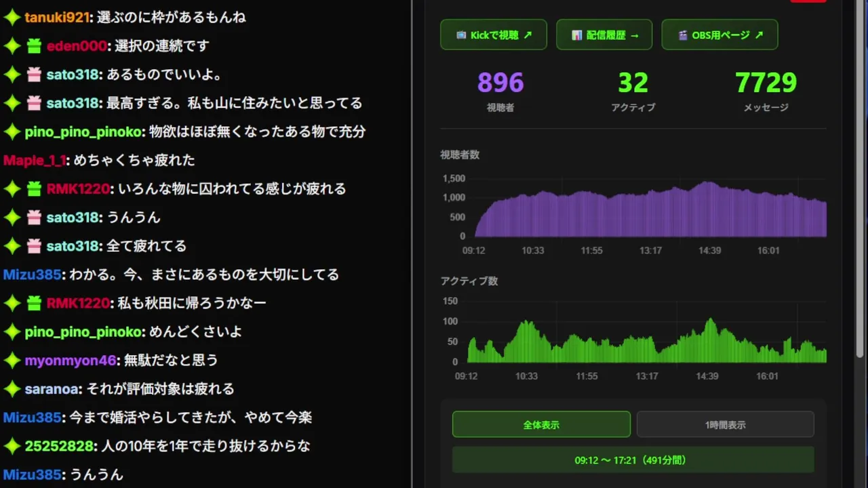Open tanuki921's user profile name
Screen dimensions: 868x488
[x=57, y=18]
